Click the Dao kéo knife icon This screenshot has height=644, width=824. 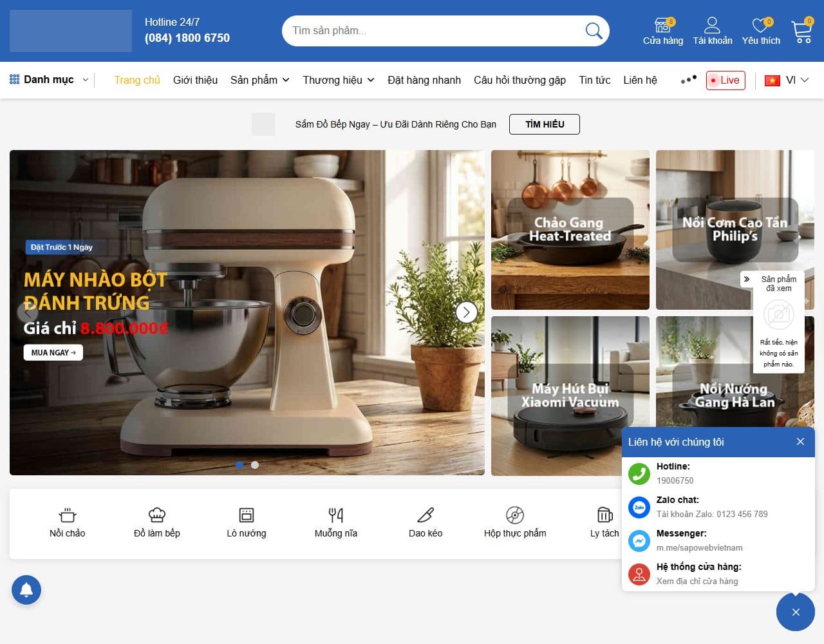click(426, 515)
